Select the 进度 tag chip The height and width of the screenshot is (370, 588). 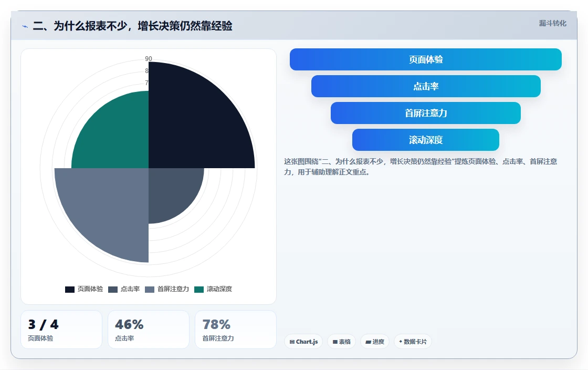[x=375, y=342]
